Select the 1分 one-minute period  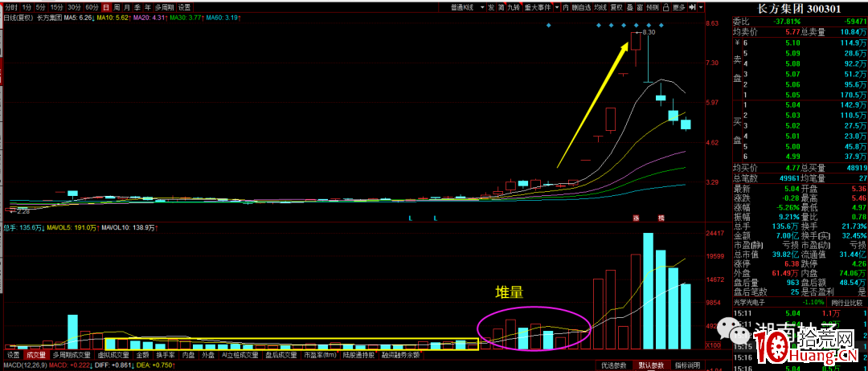[x=26, y=7]
